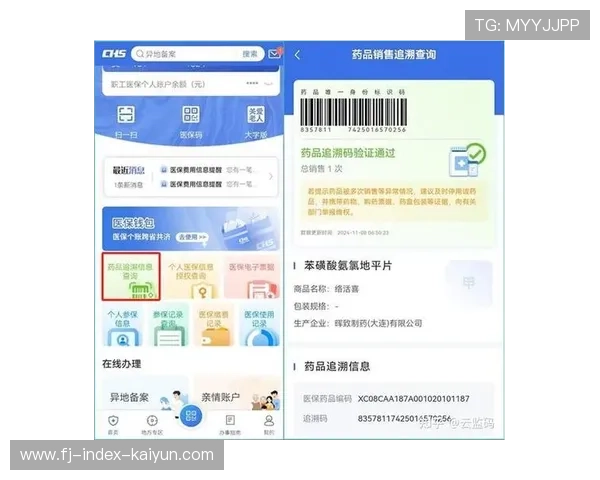Select 药品追溯信息 section heading
Screen dimensions: 600x480
(x=337, y=366)
